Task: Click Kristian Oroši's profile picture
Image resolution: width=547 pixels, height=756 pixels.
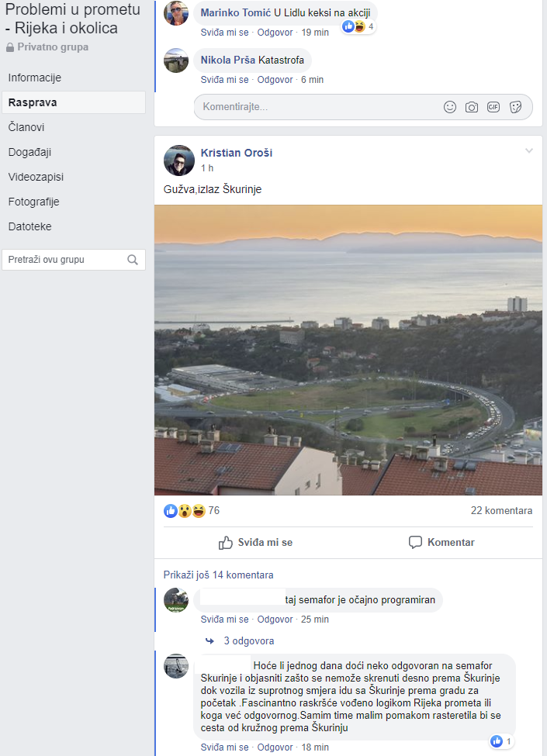Action: pos(179,160)
